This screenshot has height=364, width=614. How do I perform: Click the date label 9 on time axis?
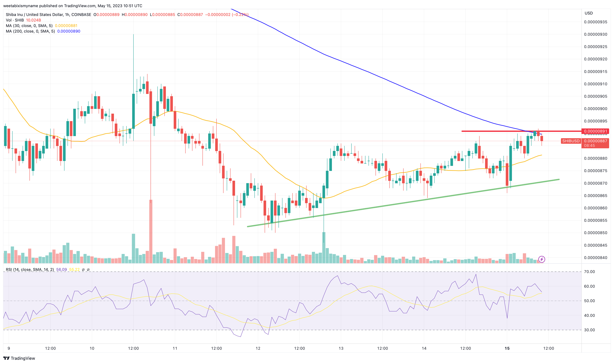click(x=9, y=348)
